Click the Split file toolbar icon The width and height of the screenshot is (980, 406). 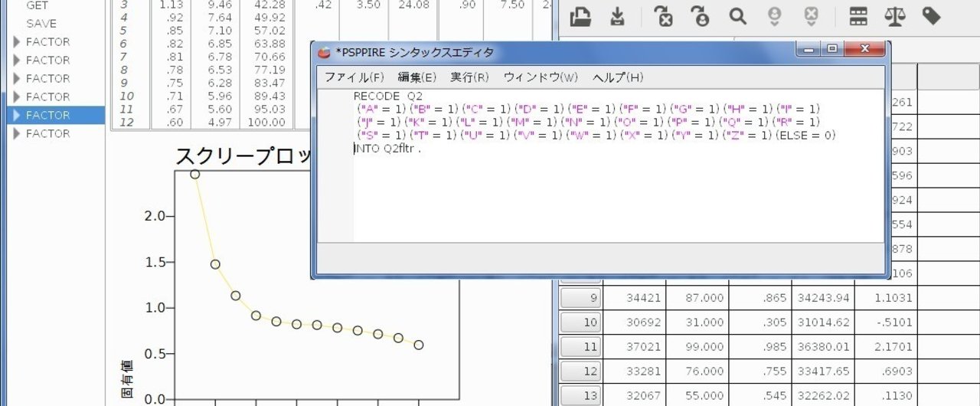(x=859, y=16)
